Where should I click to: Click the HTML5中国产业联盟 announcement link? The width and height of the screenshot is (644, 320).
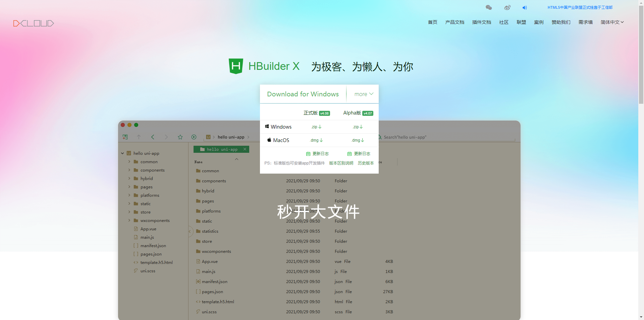coord(580,7)
